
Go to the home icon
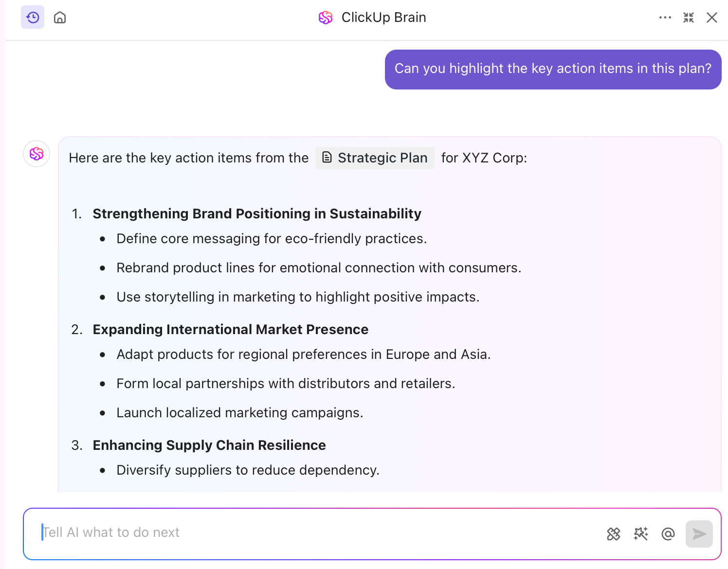[60, 18]
